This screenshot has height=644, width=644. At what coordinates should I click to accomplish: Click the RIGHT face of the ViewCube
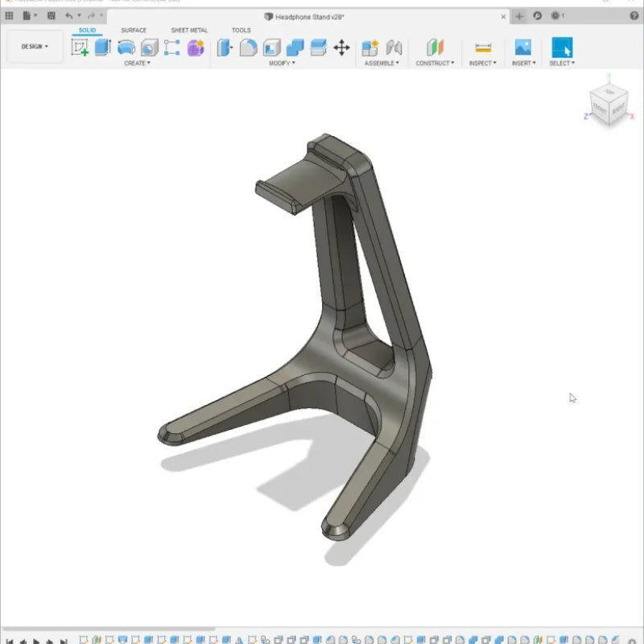coord(618,109)
